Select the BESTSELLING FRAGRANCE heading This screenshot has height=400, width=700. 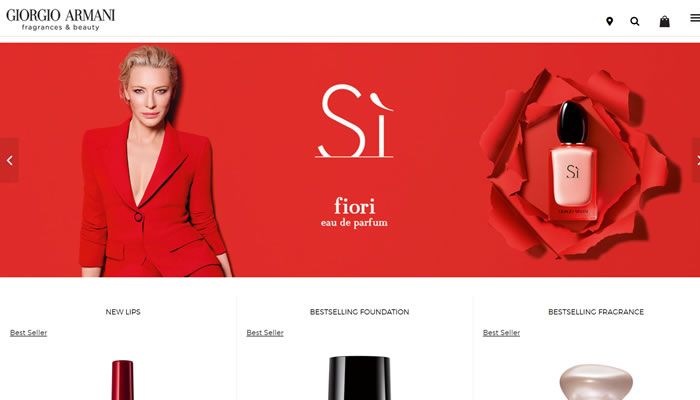(x=596, y=312)
